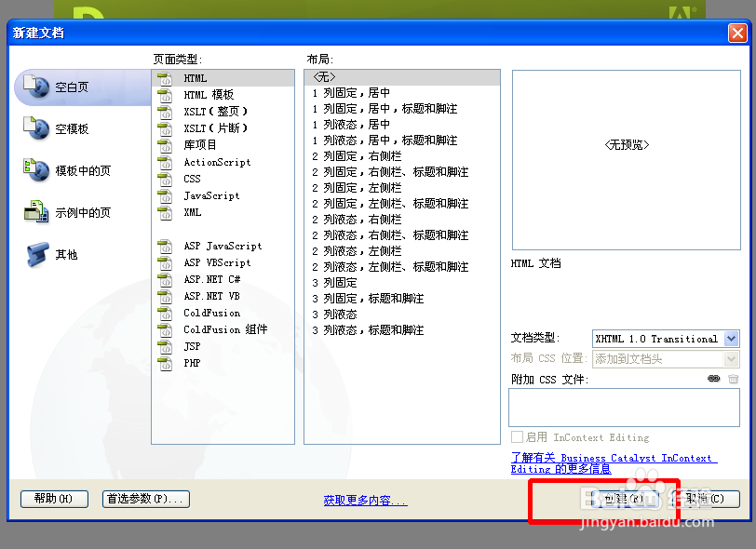This screenshot has width=756, height=549.
Task: Click the HTML page type file icon
Action: (165, 78)
